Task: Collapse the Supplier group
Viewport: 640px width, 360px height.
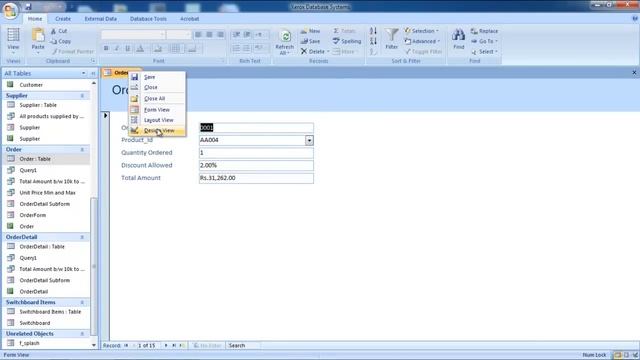Action: [82, 96]
